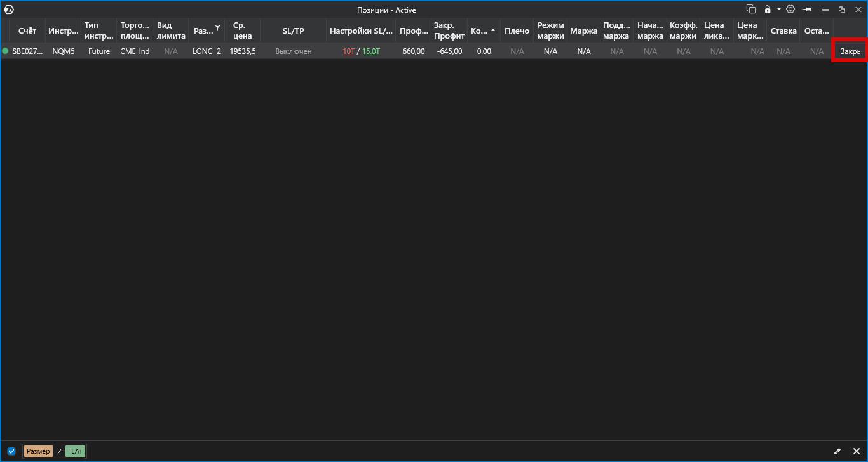Open the 10T stop-loss setting link
This screenshot has height=462, width=868.
(x=348, y=51)
